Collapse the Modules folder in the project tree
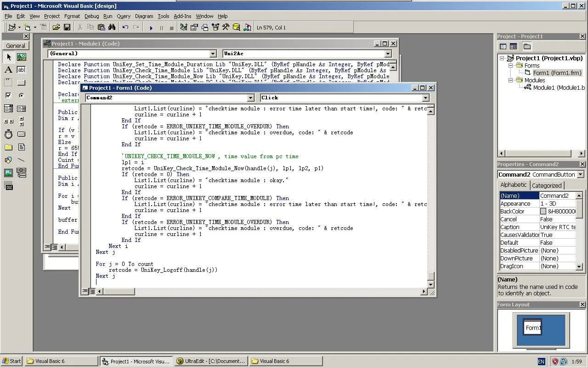Viewport: 588px width, 368px height. point(510,80)
